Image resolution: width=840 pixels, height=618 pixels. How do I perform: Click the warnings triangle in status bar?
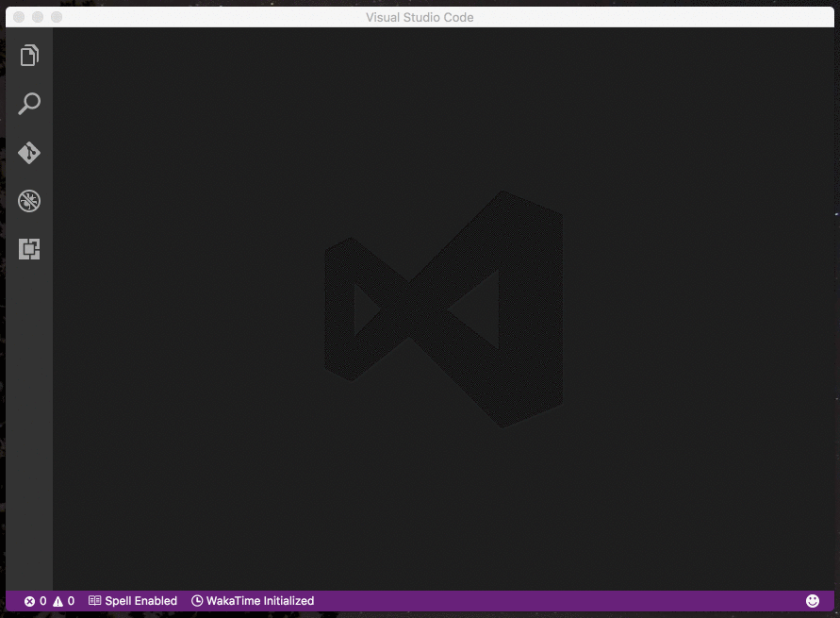(x=58, y=601)
